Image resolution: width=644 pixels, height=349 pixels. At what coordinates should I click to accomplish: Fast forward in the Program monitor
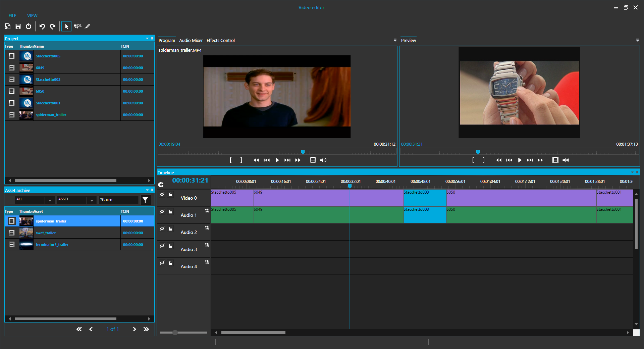(x=298, y=160)
